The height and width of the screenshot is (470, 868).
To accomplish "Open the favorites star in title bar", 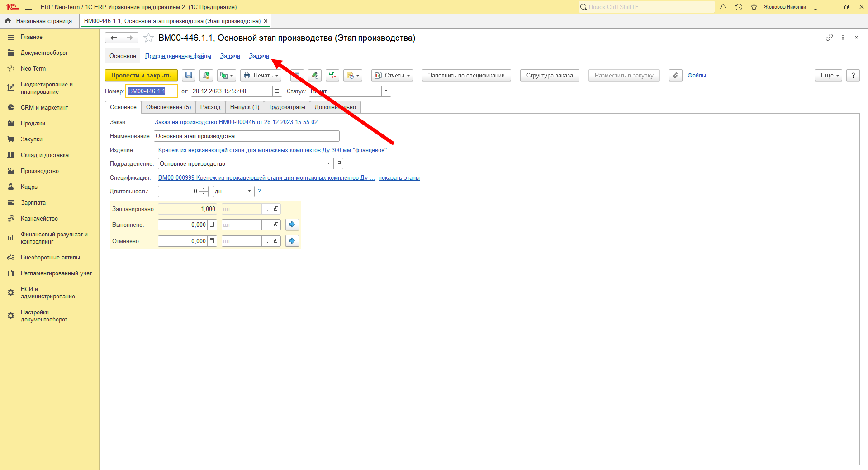I will click(754, 7).
